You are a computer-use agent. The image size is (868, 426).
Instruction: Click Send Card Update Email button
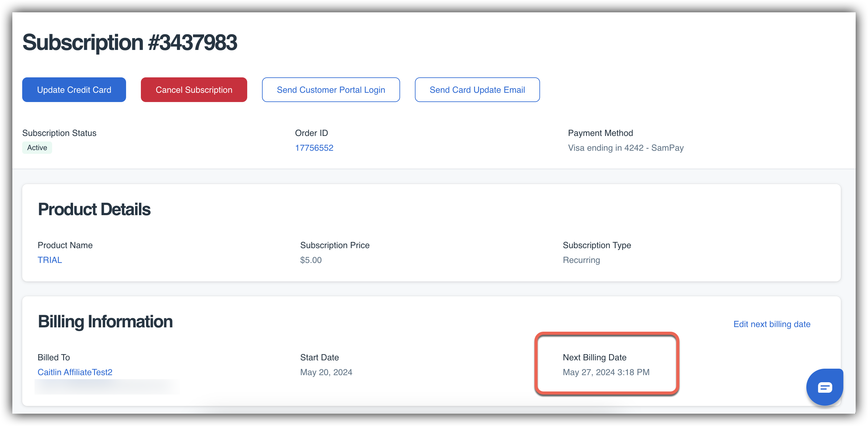(477, 90)
